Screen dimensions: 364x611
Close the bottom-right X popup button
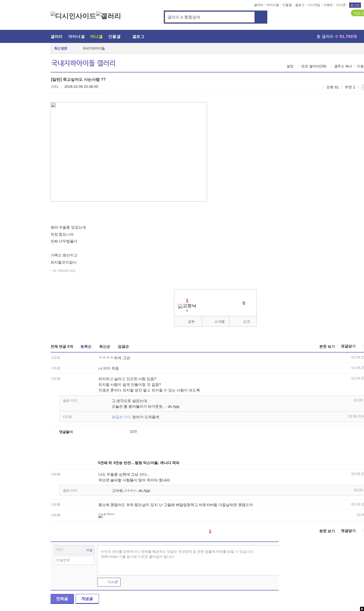pyautogui.click(x=362, y=609)
